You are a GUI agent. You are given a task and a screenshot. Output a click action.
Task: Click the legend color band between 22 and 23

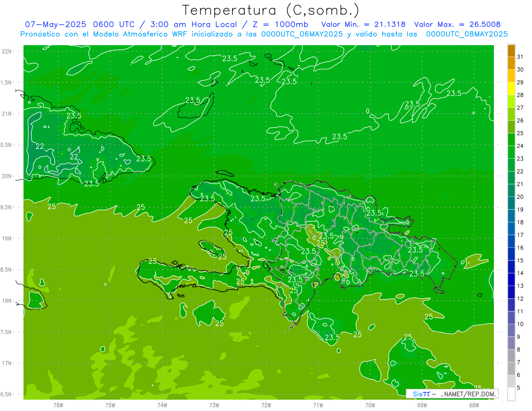point(511,165)
